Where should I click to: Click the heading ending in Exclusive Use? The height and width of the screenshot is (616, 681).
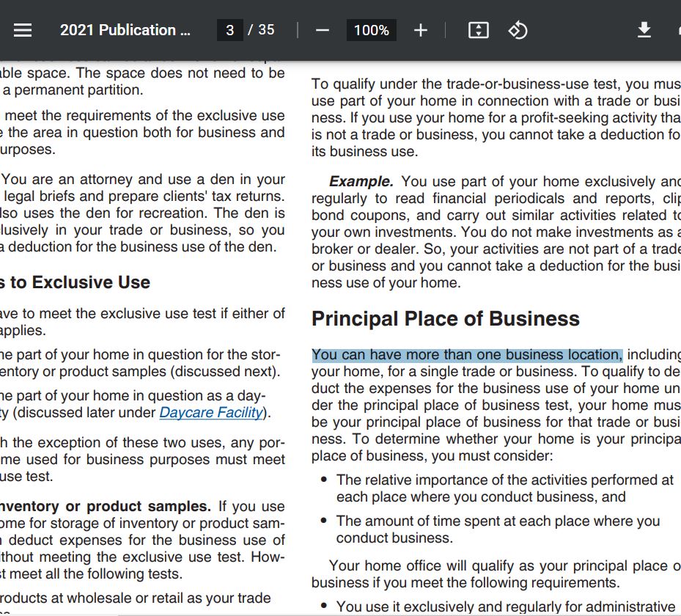(75, 282)
